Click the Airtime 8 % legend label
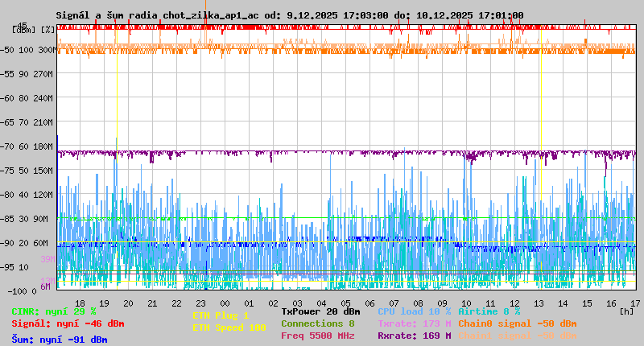Image resolution: width=644 pixels, height=346 pixels. pos(489,311)
